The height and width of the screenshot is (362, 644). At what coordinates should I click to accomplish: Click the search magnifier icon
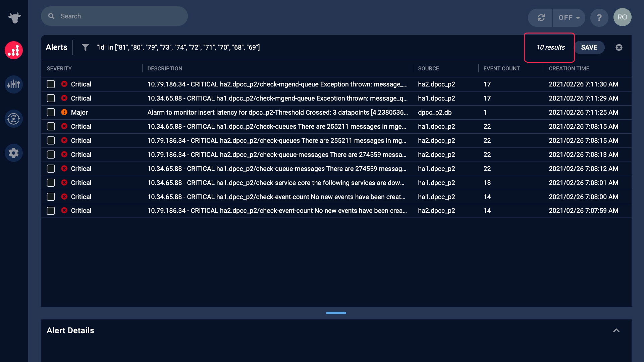[x=51, y=16]
